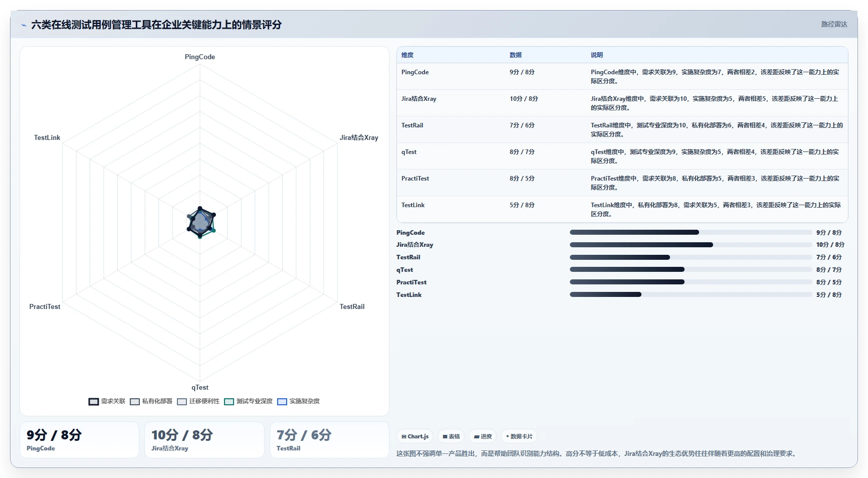Select the qTest table row name
The image size is (868, 478).
pos(409,152)
